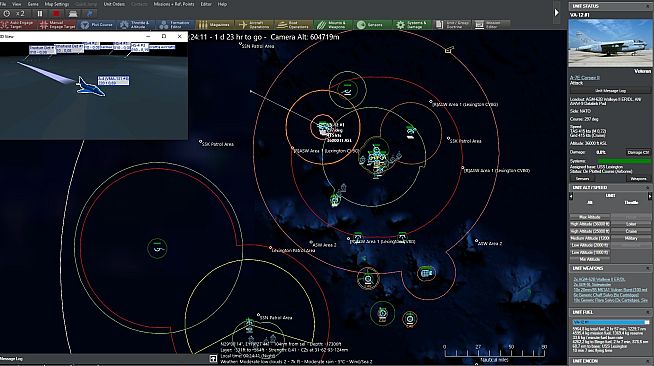Open the Game menu
This screenshot has height=366, width=654.
[x=33, y=4]
